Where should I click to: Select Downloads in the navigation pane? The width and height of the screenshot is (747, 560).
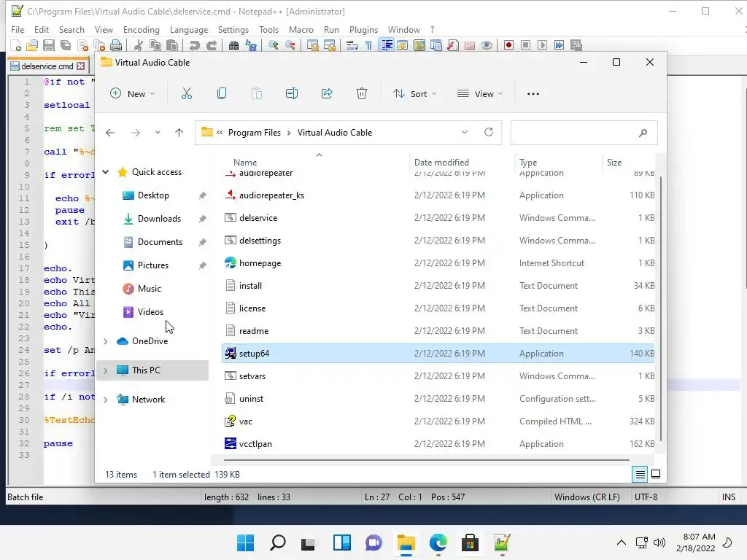pos(159,219)
